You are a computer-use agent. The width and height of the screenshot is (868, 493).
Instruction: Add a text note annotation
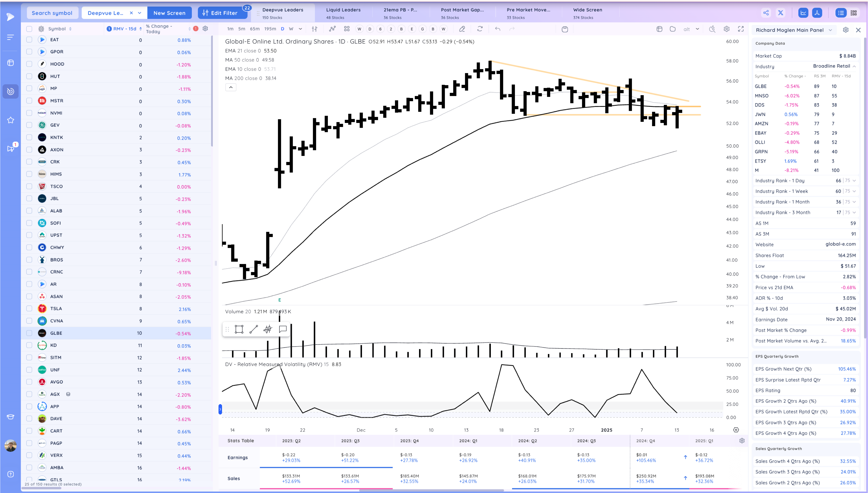283,329
